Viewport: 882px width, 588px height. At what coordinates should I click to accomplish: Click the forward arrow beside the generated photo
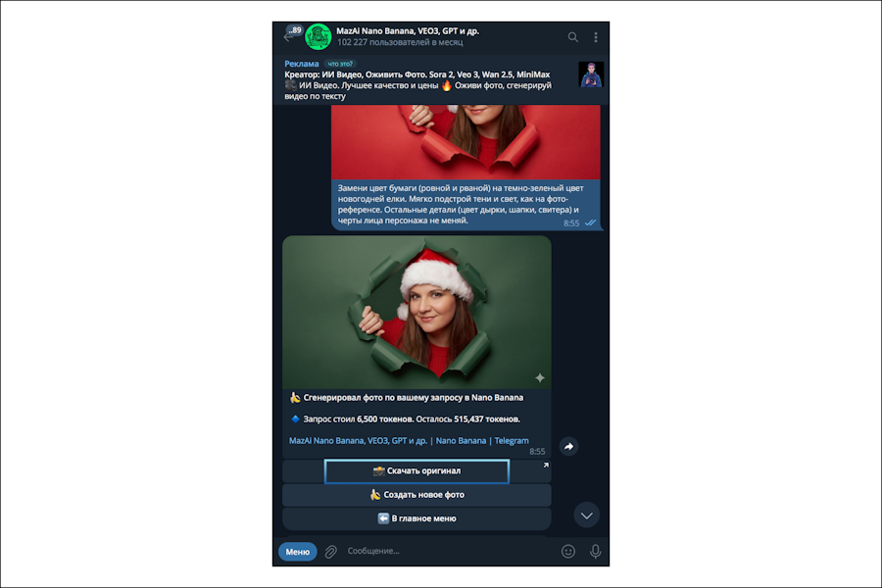point(568,447)
